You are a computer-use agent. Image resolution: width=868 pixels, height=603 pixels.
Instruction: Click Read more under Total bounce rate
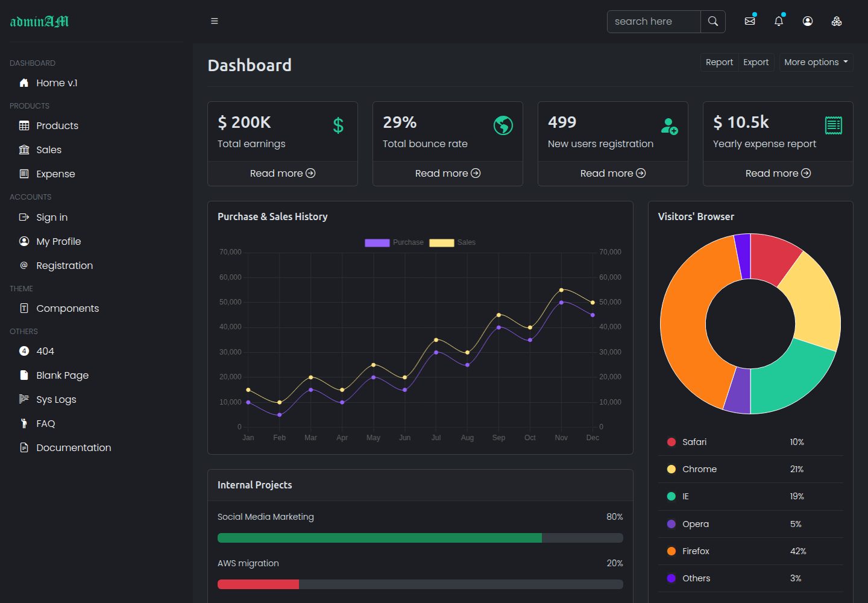pos(448,173)
